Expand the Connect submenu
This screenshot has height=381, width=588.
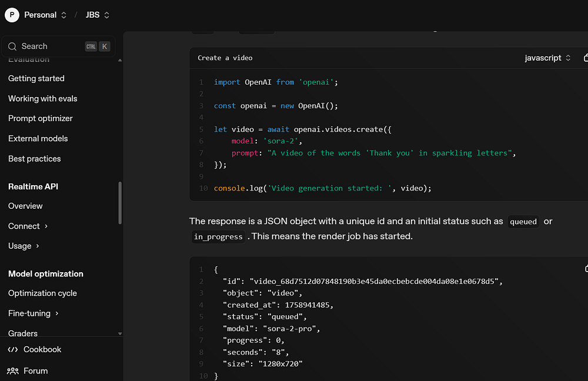click(28, 226)
